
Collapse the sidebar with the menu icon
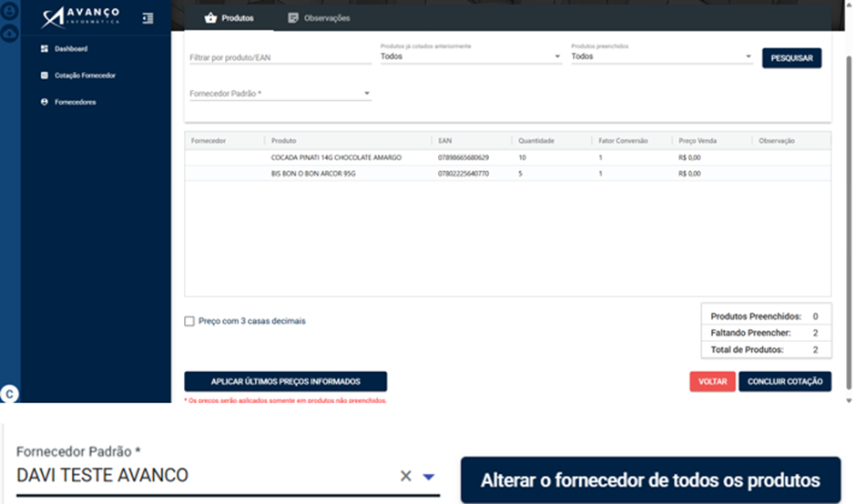click(148, 18)
